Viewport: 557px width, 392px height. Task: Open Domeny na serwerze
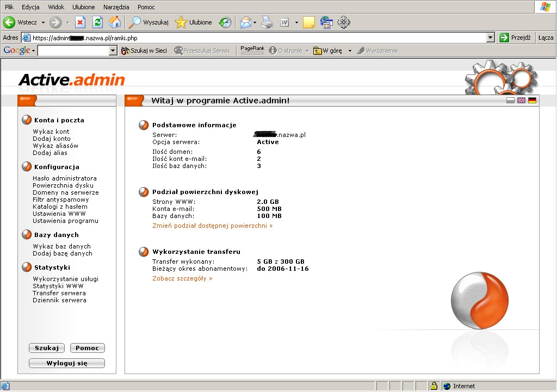[x=66, y=192]
